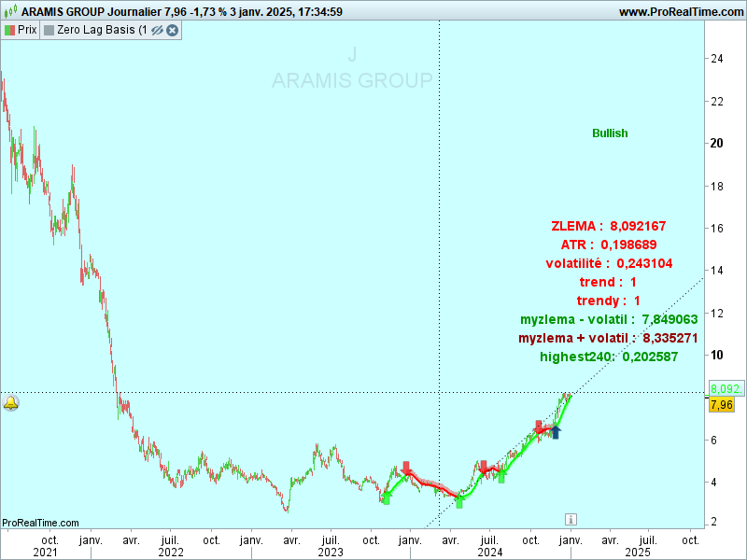Screen dimensions: 747x560
Task: Click the volatilité : 0,243104 text
Action: coord(609,263)
